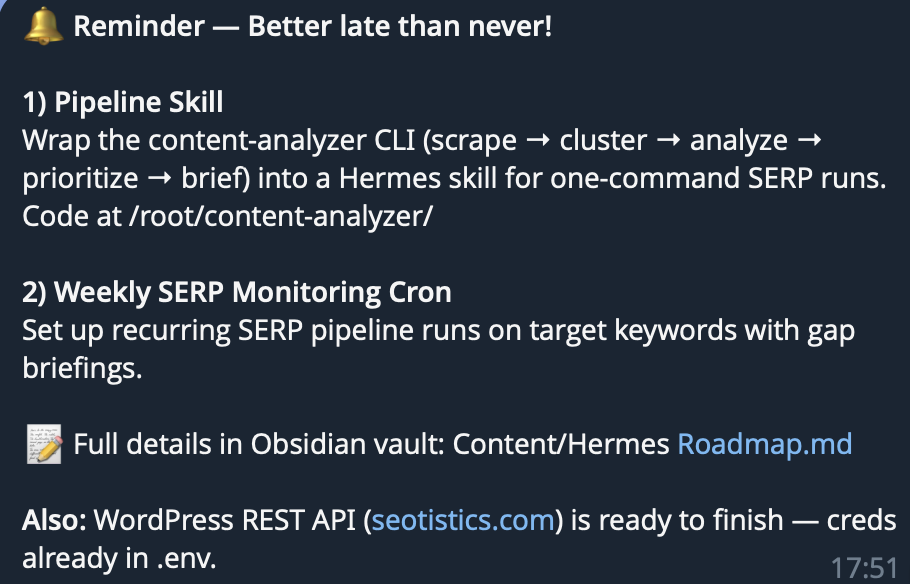Click the arrow between prioritize and brief

point(160,179)
